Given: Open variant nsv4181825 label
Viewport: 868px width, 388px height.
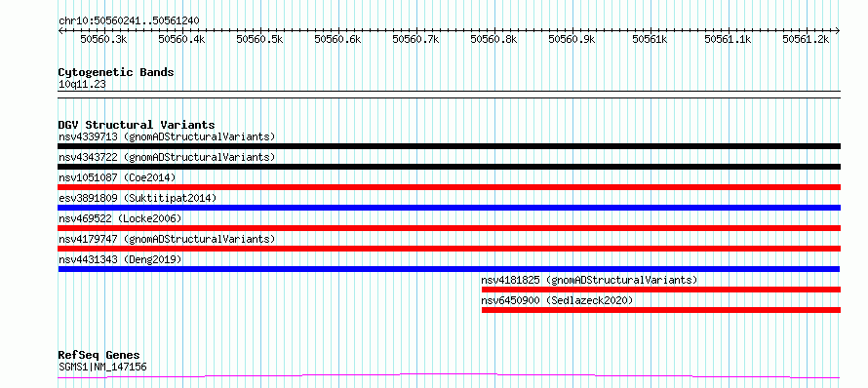Looking at the screenshot, I should 589,280.
